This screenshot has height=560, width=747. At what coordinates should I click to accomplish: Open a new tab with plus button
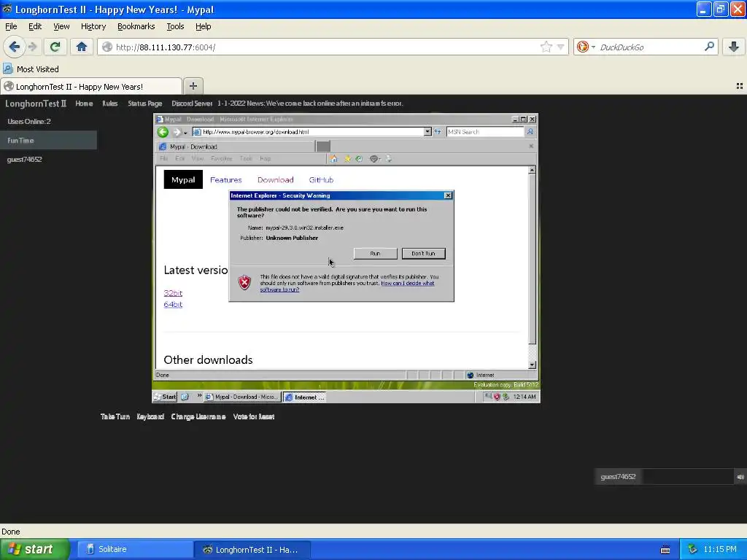point(193,86)
